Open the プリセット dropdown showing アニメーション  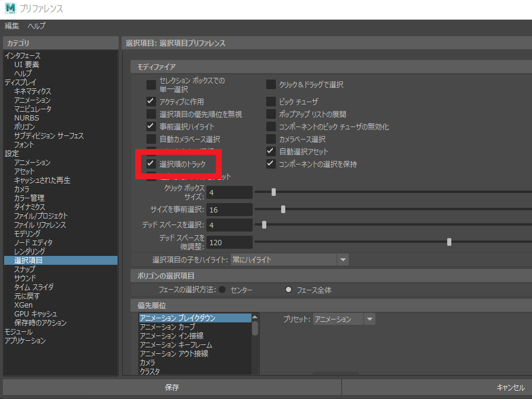(x=369, y=319)
